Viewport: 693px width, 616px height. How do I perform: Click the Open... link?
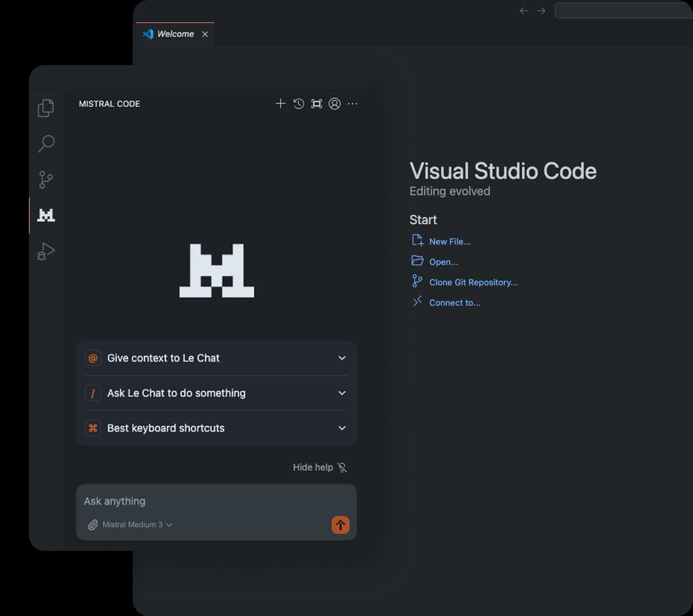coord(443,262)
